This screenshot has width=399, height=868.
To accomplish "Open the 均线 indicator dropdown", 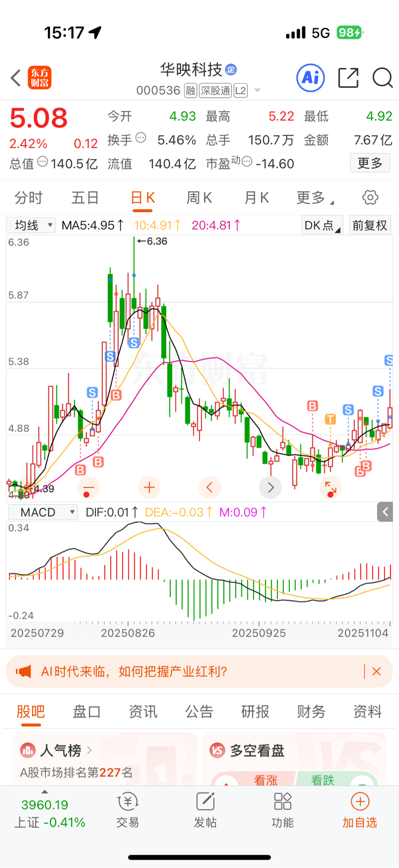I will point(31,225).
